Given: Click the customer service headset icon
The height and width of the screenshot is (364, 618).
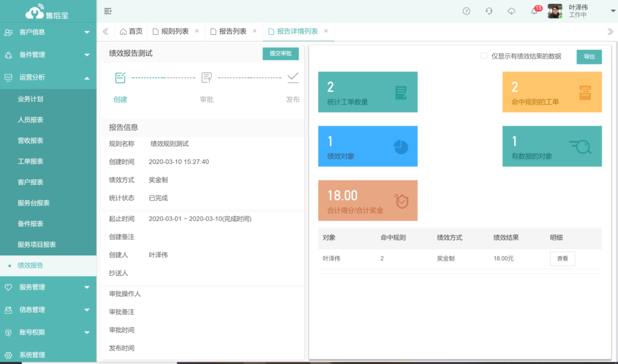Looking at the screenshot, I should (489, 11).
